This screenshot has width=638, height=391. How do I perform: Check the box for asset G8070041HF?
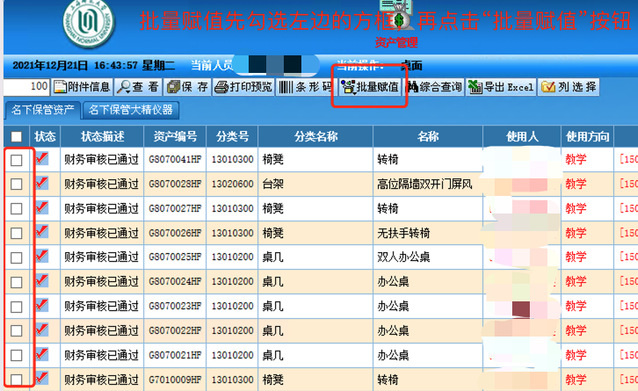point(17,160)
